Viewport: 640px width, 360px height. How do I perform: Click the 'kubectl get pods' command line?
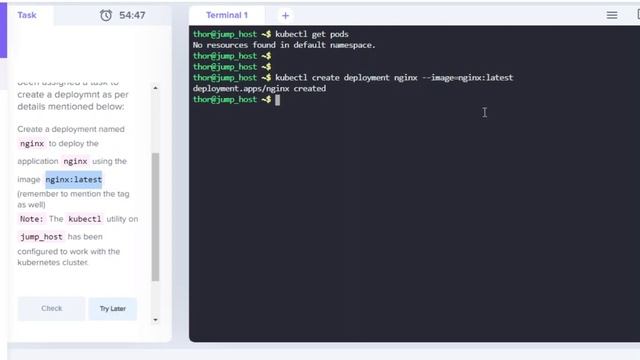point(311,34)
